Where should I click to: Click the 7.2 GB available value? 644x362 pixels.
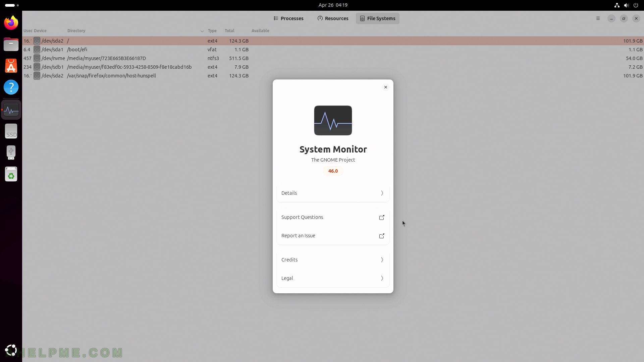635,67
